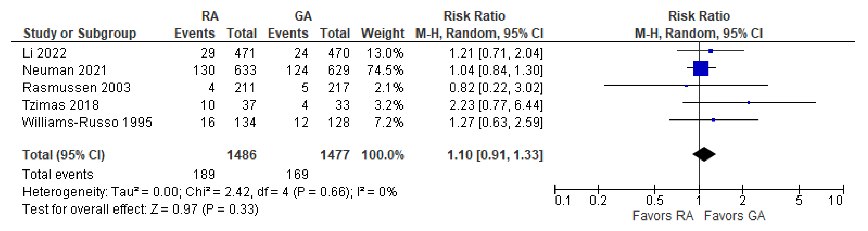The height and width of the screenshot is (231, 868).
Task: Click the Li 2022 study name
Action: (x=44, y=53)
